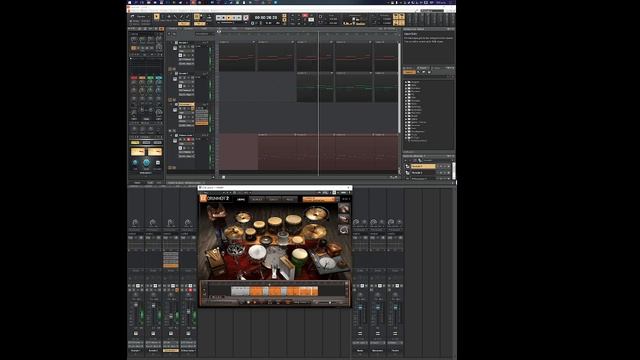
Task: Click the top percussion thumbnail on EZdrummer's right side
Action: (344, 209)
